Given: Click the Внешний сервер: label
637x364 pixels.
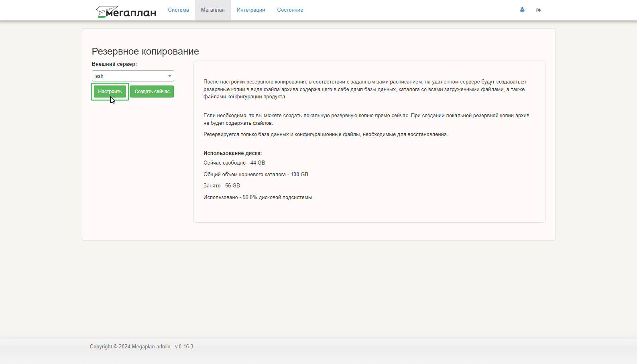Looking at the screenshot, I should (114, 64).
